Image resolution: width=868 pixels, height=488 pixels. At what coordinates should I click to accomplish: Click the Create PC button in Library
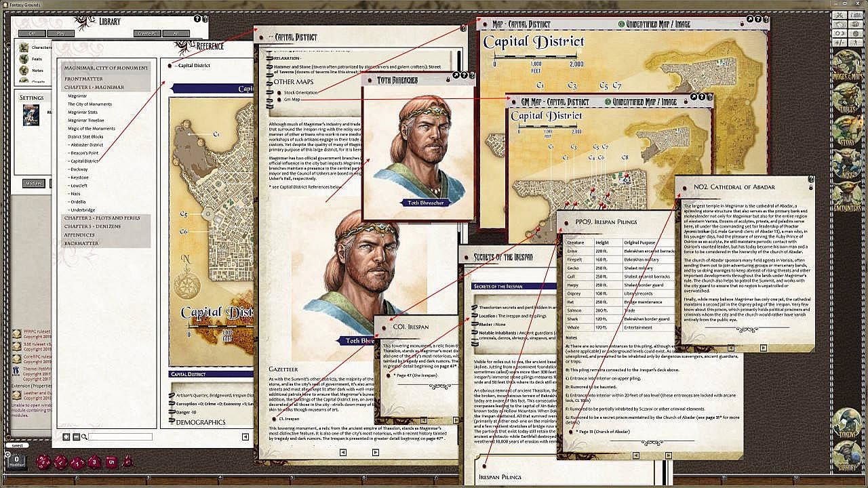[146, 33]
